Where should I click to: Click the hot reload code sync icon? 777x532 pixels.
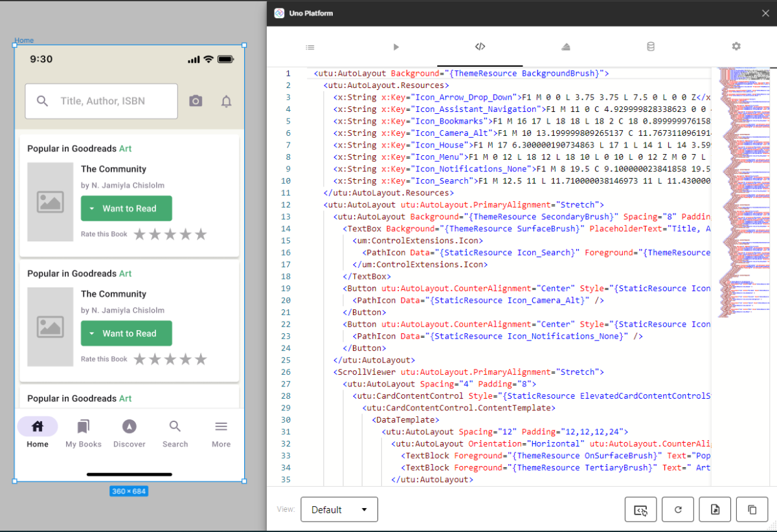coord(640,509)
